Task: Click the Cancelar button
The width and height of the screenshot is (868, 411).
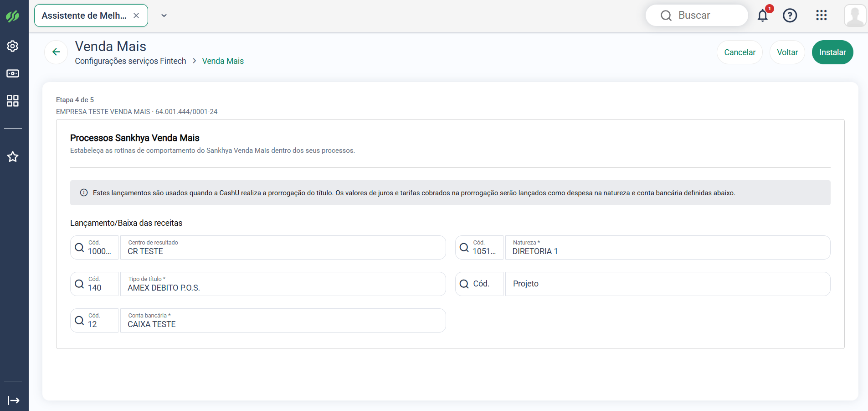Action: 740,52
